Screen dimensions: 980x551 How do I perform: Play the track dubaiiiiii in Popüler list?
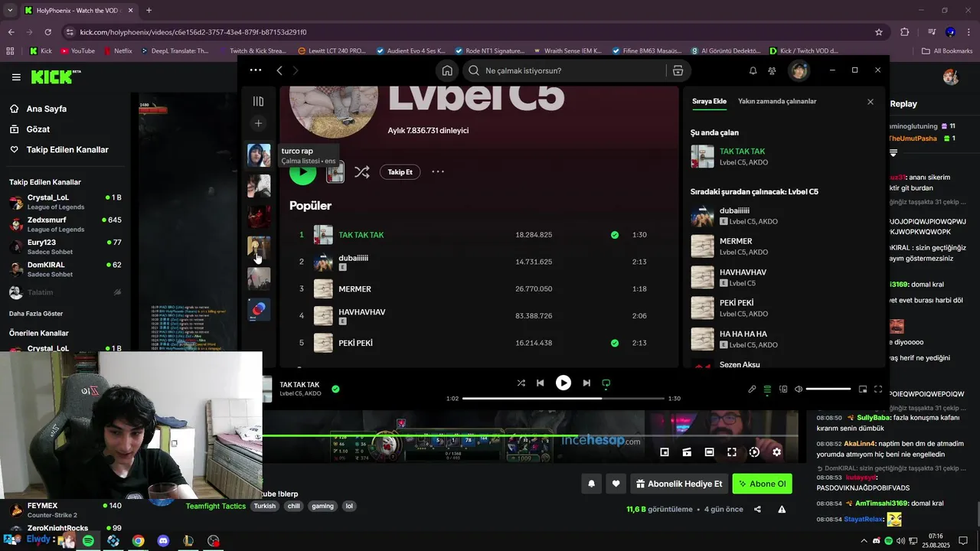click(x=353, y=258)
